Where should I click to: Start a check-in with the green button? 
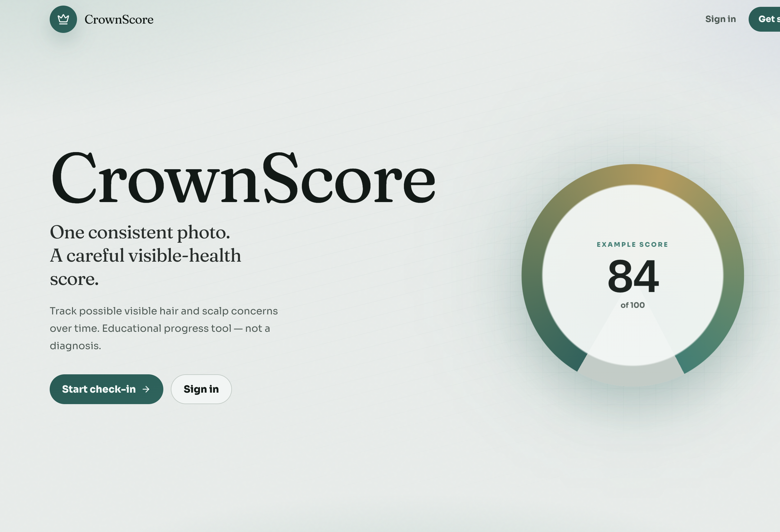107,389
